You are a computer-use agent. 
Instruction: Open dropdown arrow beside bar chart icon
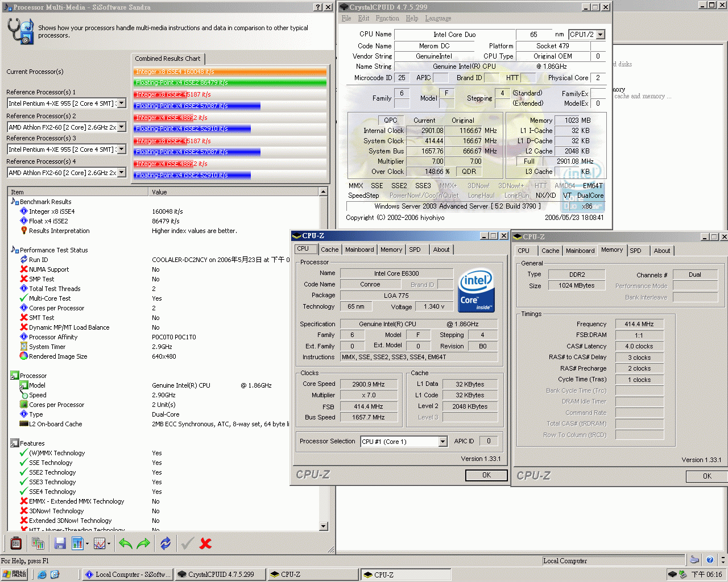(x=87, y=544)
